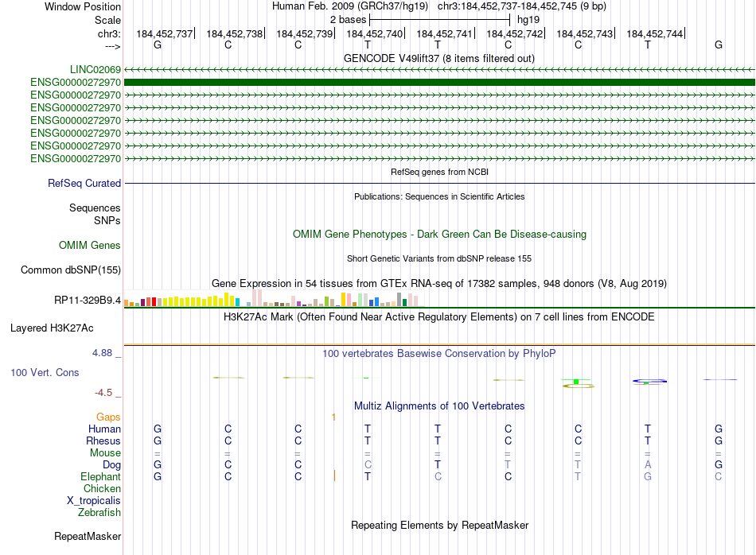Click the solid green ENSG00000272970 exon bar

pos(439,83)
